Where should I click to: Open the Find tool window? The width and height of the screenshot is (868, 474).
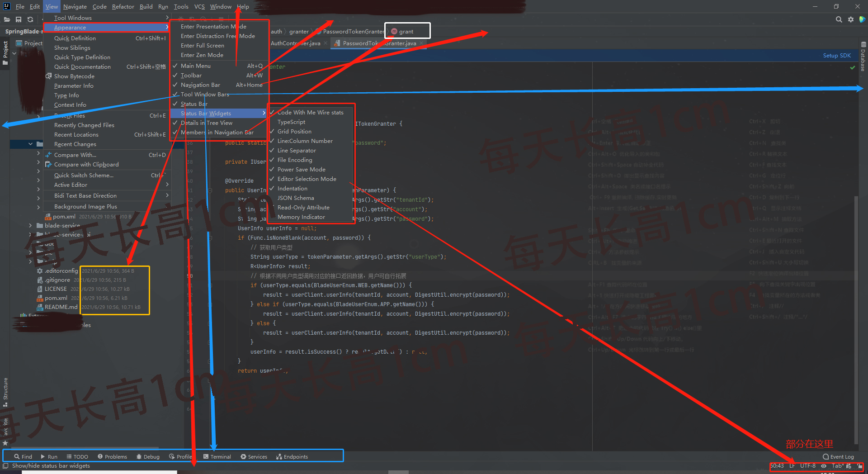[23, 457]
